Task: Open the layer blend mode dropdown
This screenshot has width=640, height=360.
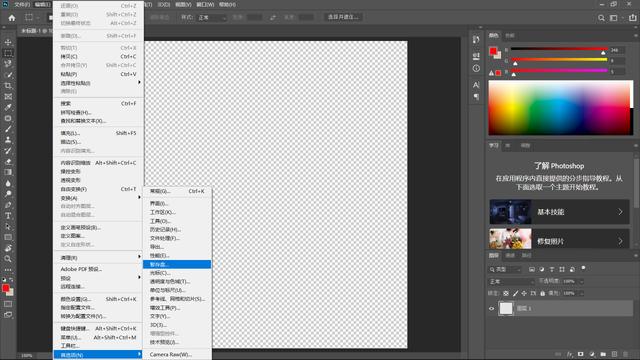Action: (511, 282)
